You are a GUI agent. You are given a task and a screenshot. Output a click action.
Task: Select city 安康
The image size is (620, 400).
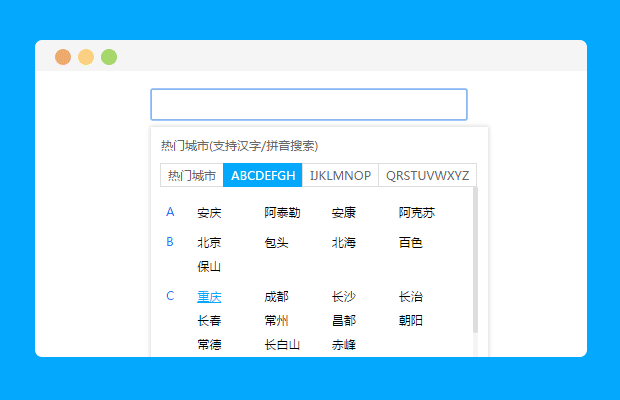click(x=344, y=213)
